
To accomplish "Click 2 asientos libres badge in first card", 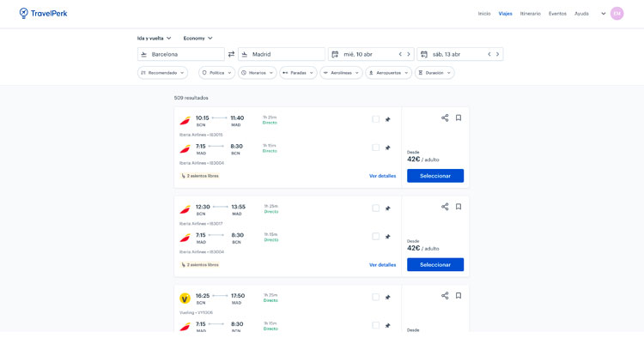I will click(200, 176).
